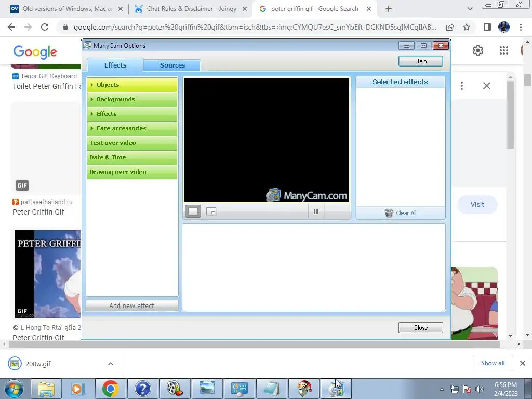Click the ManyCam video preview area
Image resolution: width=532 pixels, height=399 pixels.
click(x=267, y=140)
